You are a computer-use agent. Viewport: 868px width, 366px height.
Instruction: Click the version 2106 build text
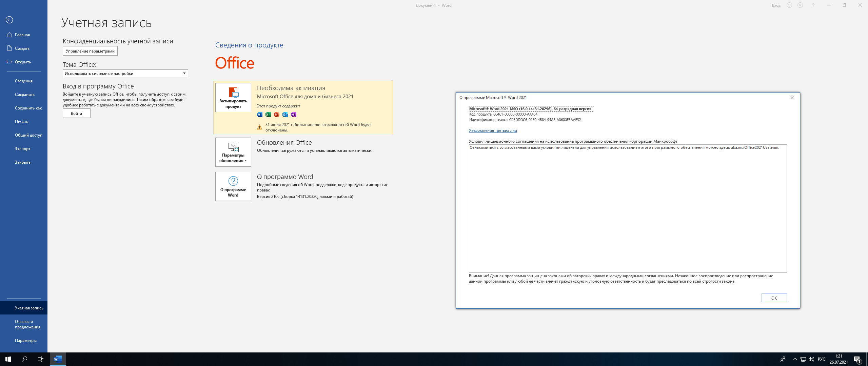tap(305, 197)
